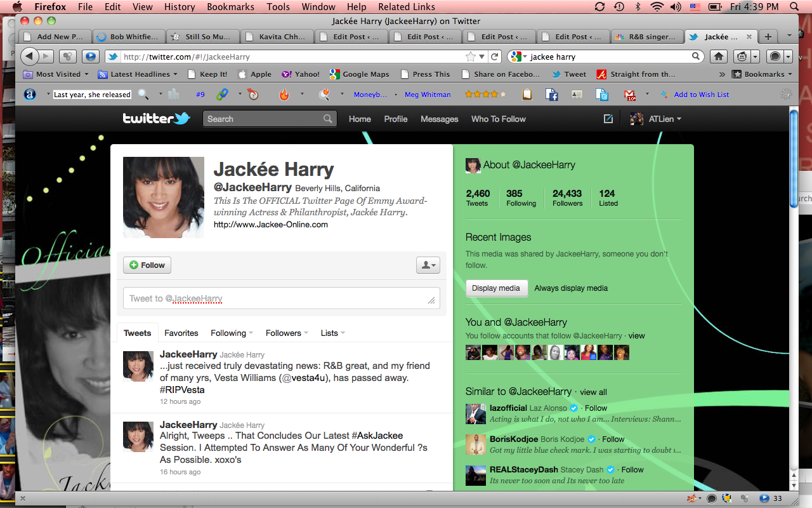Open the user actions dropdown menu

[428, 265]
